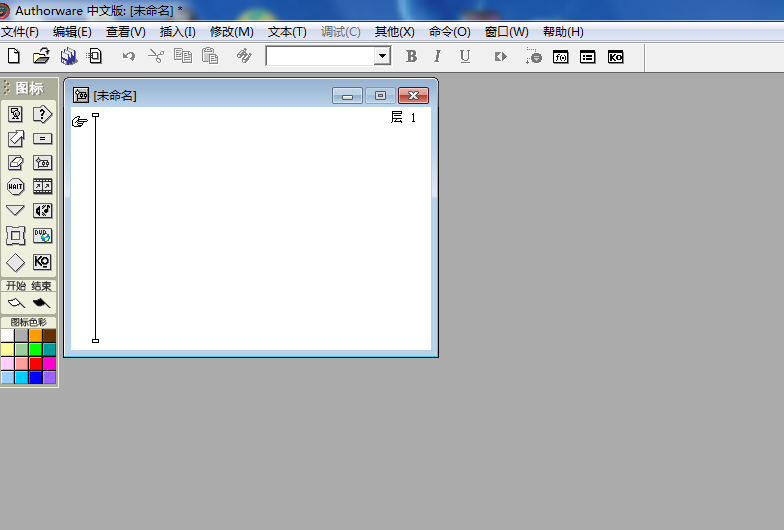Image resolution: width=784 pixels, height=530 pixels.
Task: Paste from clipboard toolbar icon
Action: coord(210,56)
